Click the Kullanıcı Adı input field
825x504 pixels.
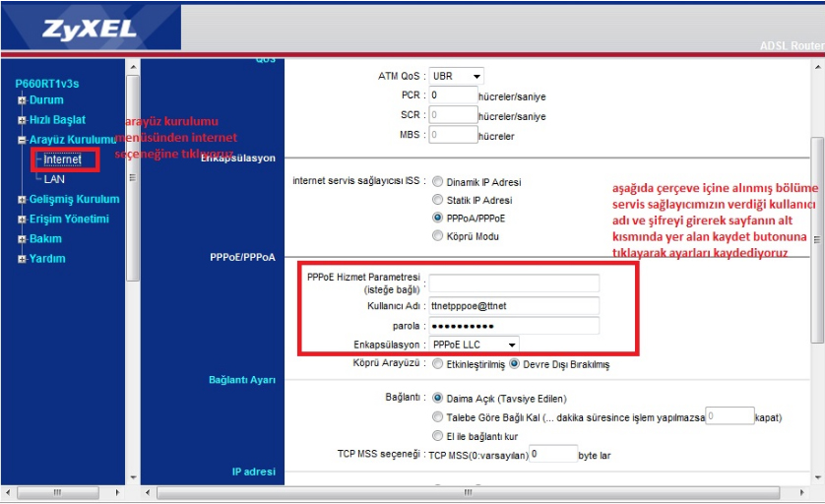point(515,305)
